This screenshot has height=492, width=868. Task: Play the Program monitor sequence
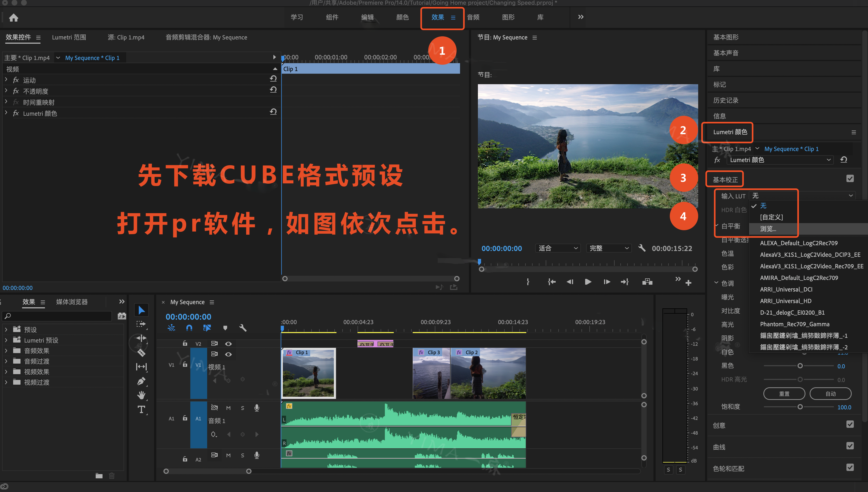[x=588, y=282]
